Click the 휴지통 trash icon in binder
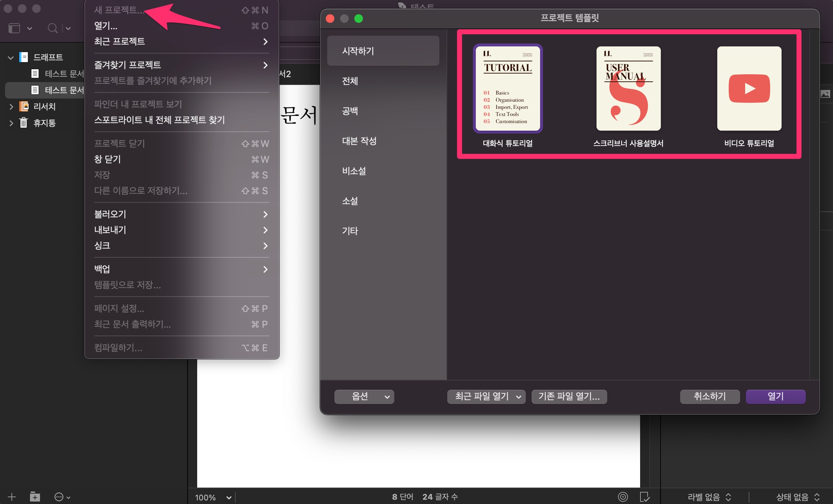The height and width of the screenshot is (504, 833). [x=24, y=123]
